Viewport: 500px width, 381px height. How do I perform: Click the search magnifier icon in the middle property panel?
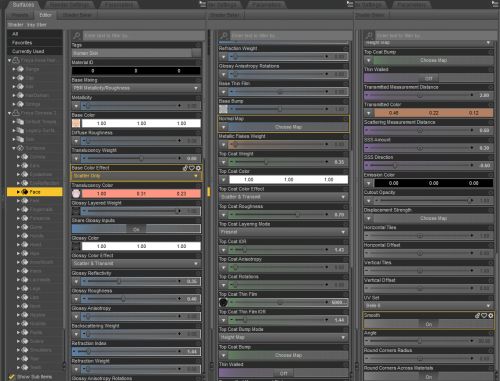point(224,35)
